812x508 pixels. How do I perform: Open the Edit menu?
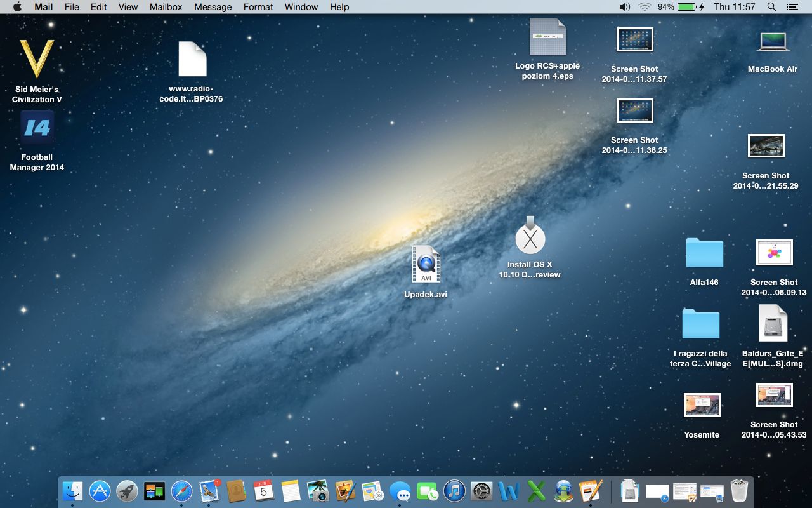coord(98,7)
